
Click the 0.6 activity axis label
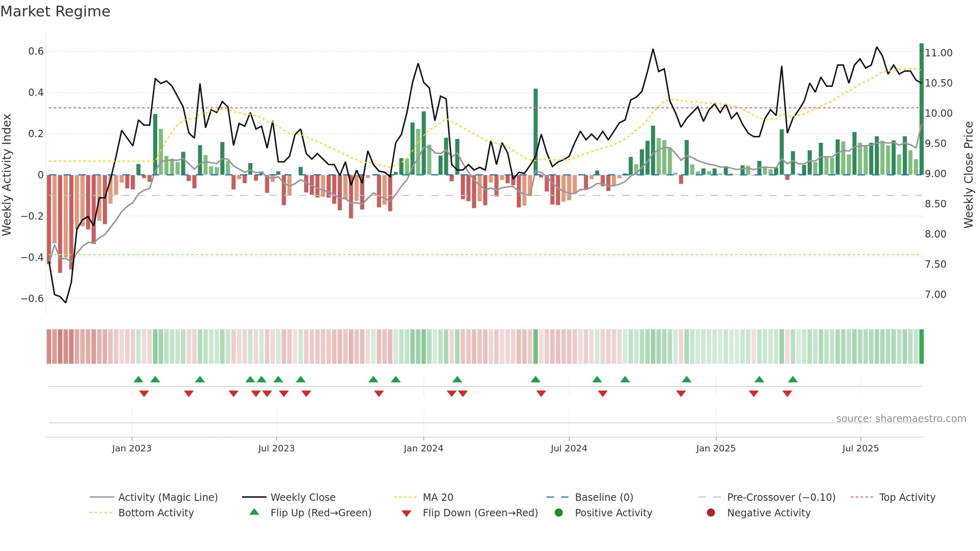click(36, 51)
